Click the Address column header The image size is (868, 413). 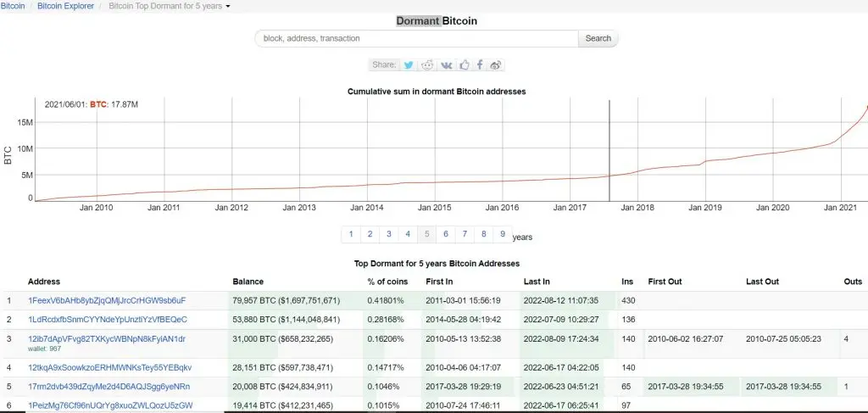tap(44, 282)
